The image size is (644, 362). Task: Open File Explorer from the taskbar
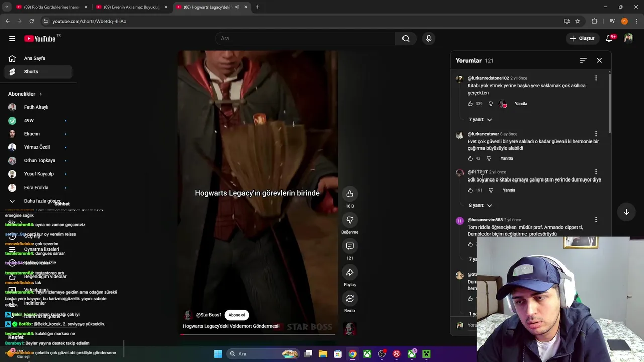323,354
